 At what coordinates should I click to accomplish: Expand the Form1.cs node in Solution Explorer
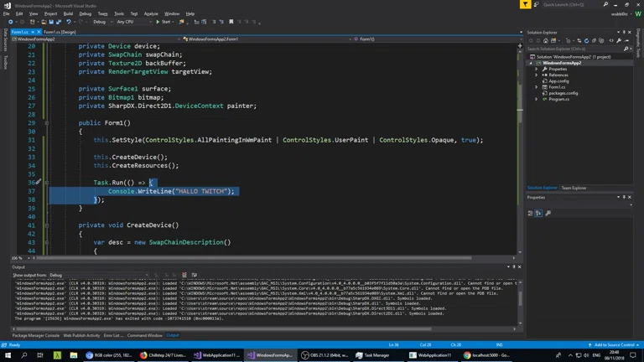point(537,87)
